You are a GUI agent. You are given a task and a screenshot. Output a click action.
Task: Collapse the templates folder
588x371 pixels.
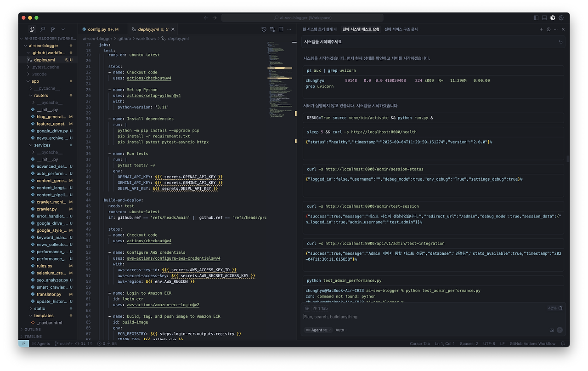point(48,316)
